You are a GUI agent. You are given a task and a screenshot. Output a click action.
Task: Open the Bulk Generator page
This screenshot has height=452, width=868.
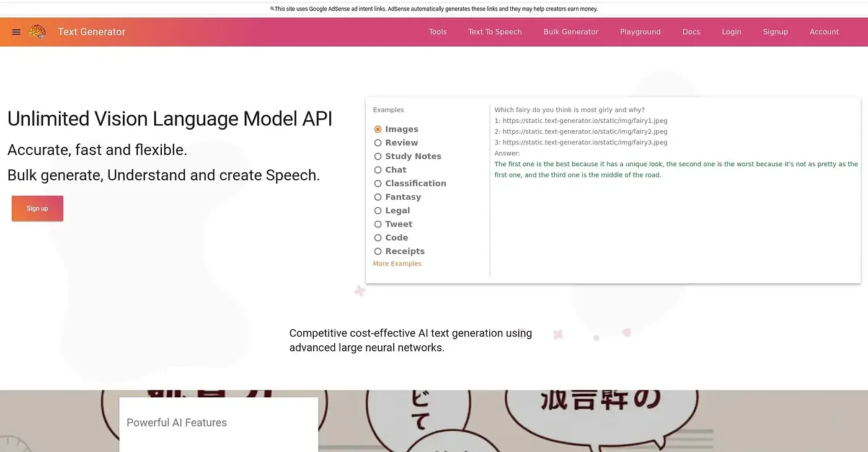click(571, 32)
